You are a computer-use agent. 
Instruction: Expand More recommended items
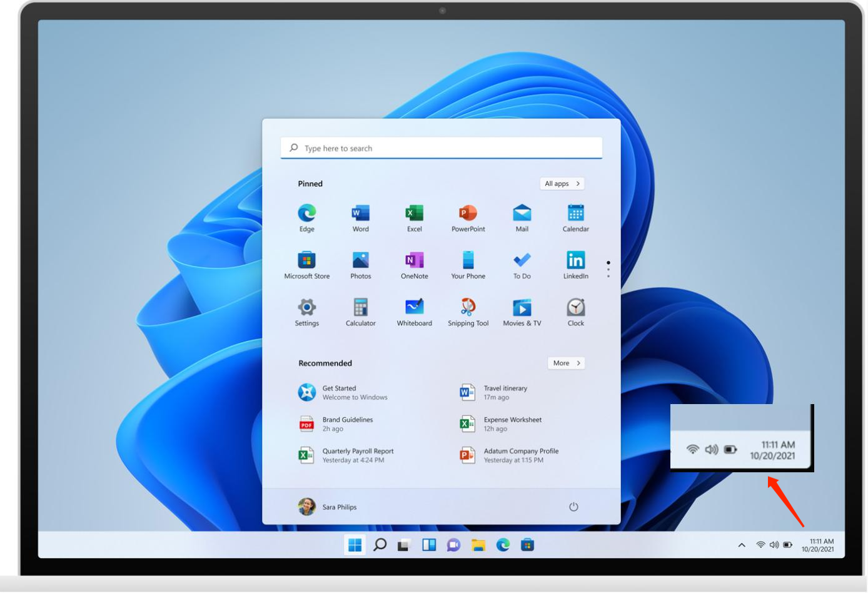click(566, 363)
